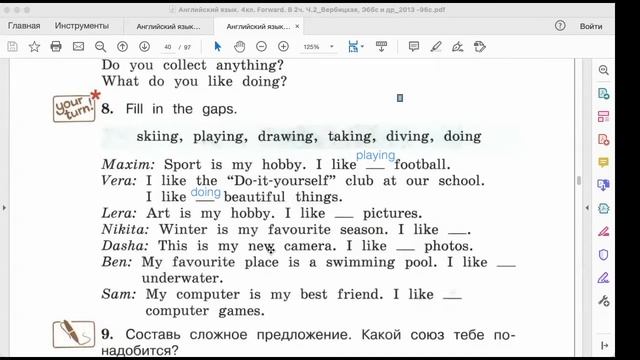Select the highlighter pen tool
The height and width of the screenshot is (360, 640).
436,47
